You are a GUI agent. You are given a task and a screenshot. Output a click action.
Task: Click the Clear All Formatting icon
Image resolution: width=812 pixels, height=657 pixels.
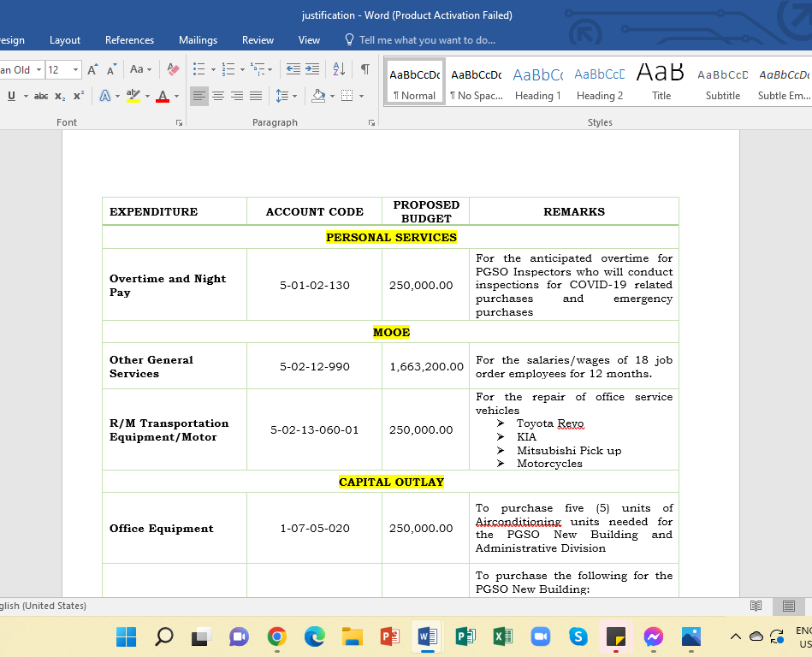pos(173,69)
